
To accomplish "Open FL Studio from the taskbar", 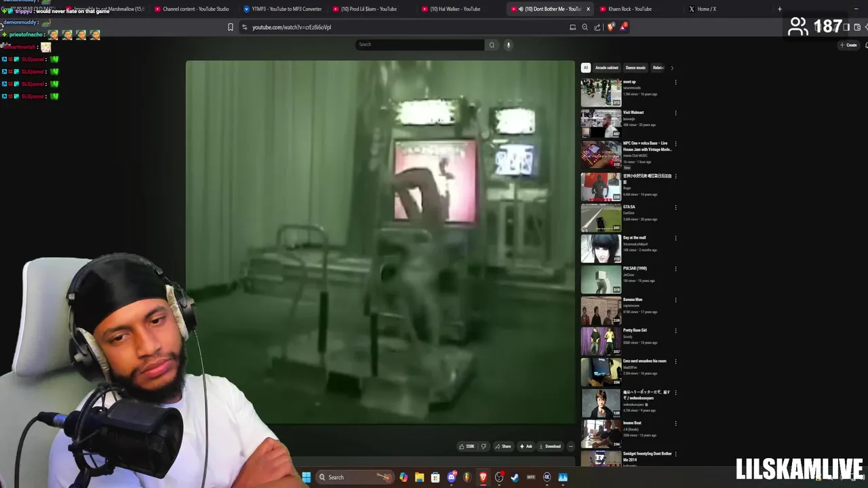I will pyautogui.click(x=467, y=477).
